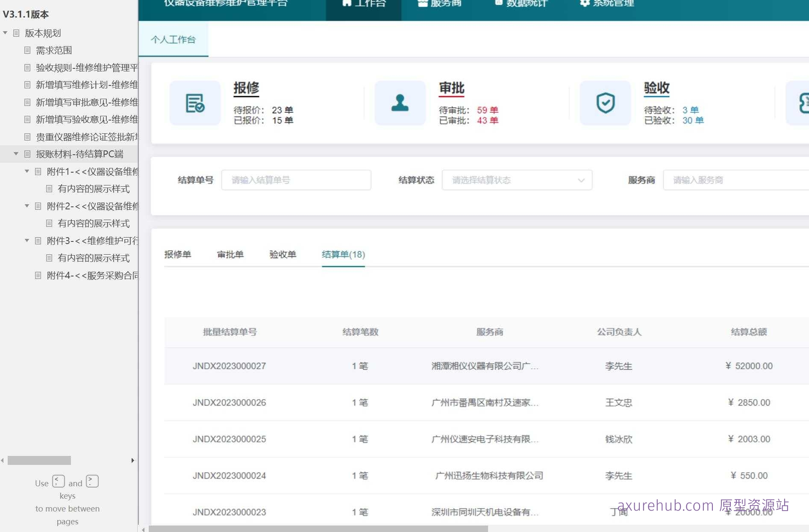Open 服务商 via its briefcase icon

tap(421, 3)
